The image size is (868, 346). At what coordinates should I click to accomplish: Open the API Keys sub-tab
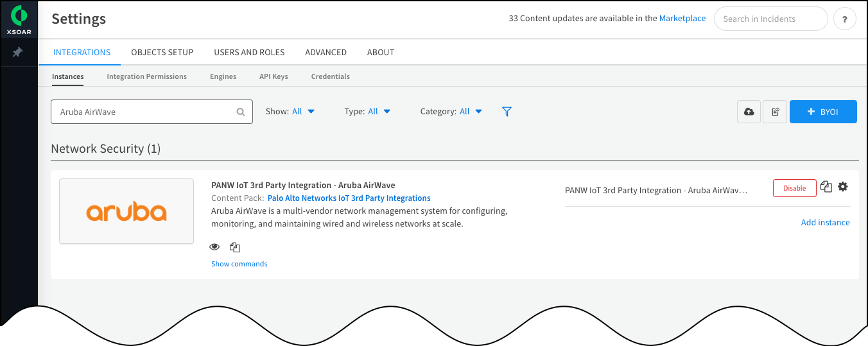pyautogui.click(x=273, y=76)
